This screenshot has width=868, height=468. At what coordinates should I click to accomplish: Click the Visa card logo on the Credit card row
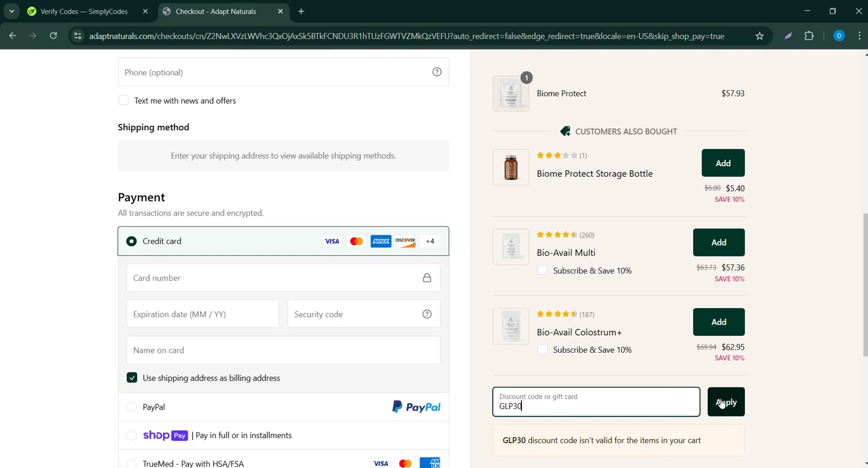point(332,242)
